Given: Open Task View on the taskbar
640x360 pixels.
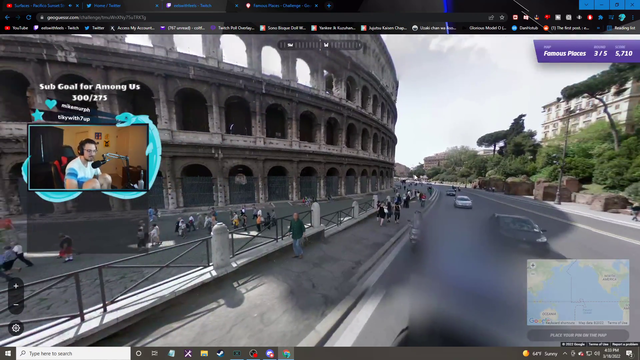Looking at the screenshot, I should tap(155, 353).
